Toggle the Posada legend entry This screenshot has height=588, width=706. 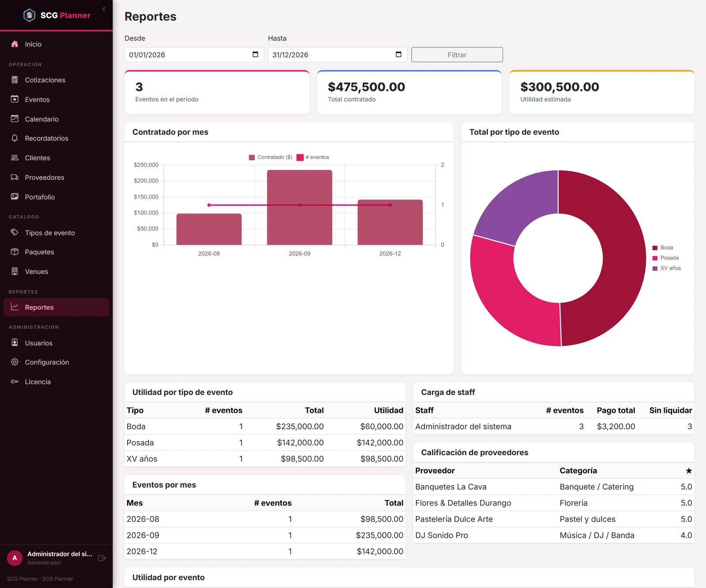[x=665, y=258]
